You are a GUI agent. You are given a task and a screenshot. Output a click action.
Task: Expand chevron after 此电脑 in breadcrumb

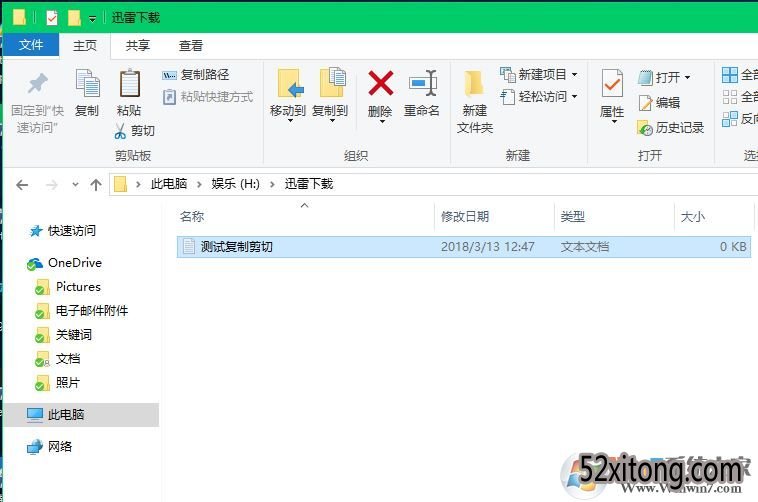tap(199, 184)
